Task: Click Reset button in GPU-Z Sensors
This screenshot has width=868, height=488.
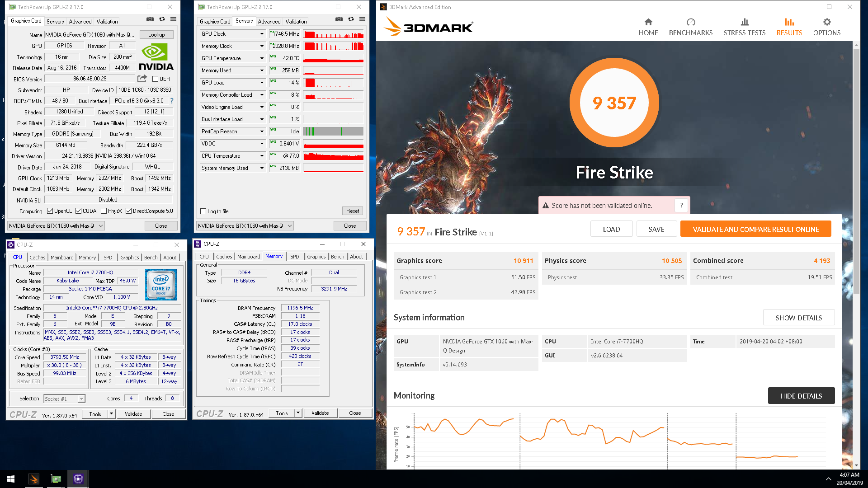Action: 353,211
